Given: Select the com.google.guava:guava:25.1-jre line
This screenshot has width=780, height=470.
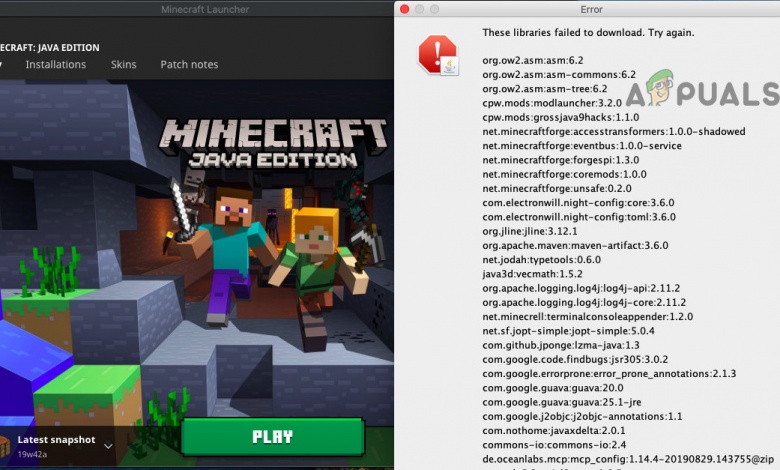Looking at the screenshot, I should pyautogui.click(x=562, y=402).
